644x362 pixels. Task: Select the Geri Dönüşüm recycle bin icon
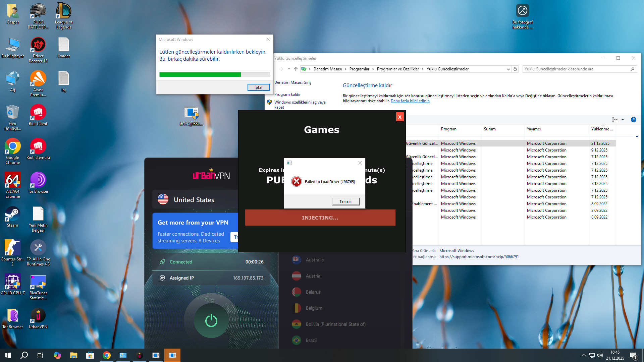pyautogui.click(x=13, y=117)
